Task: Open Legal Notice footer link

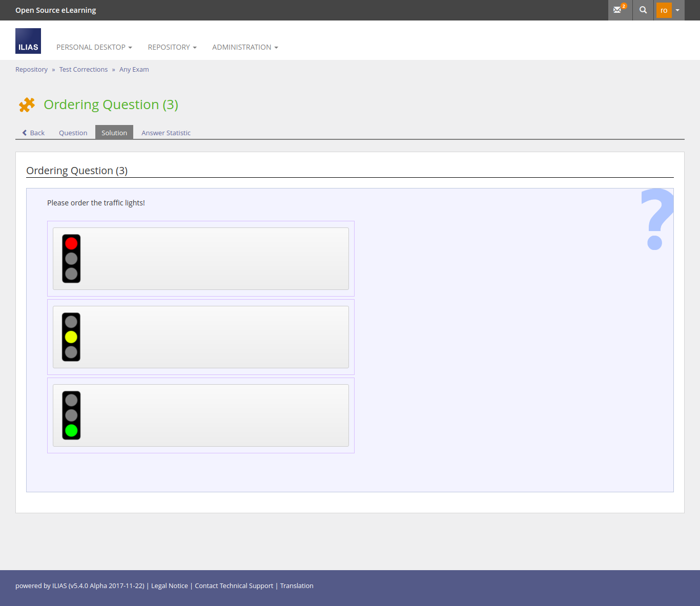Action: [x=170, y=586]
